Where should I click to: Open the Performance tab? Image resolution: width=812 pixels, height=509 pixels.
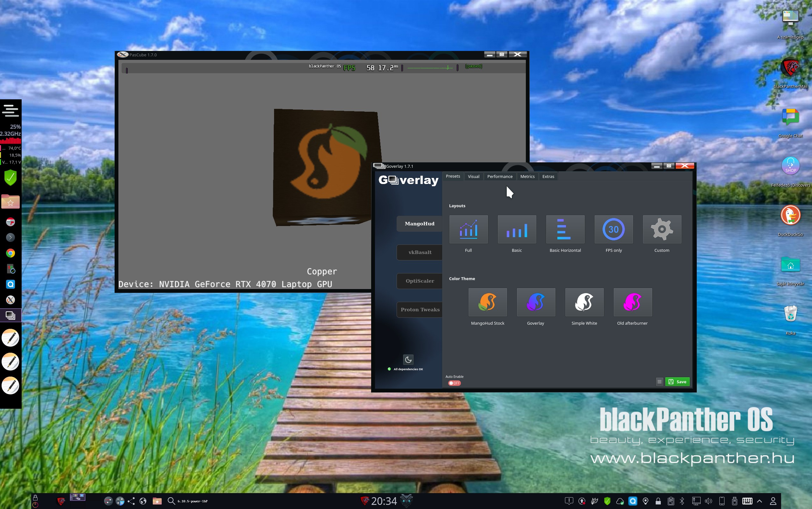tap(500, 176)
